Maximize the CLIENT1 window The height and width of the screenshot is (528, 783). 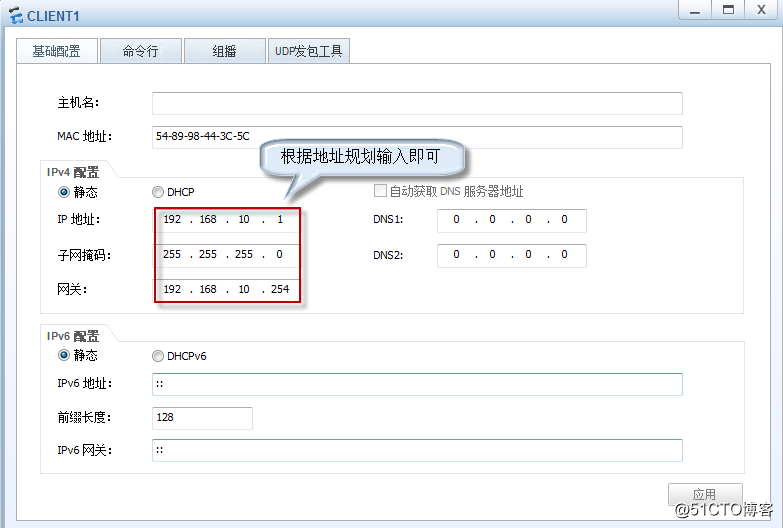[728, 10]
